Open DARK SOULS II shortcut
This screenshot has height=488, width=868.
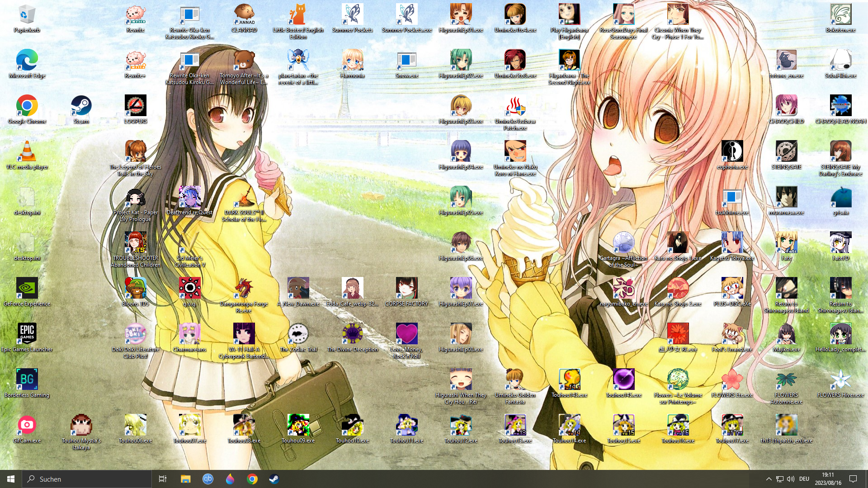click(244, 204)
